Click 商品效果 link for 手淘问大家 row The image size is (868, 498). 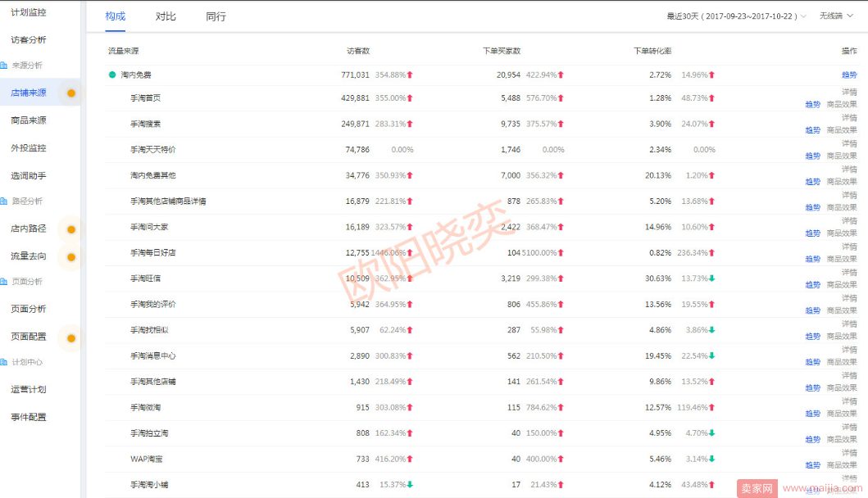pyautogui.click(x=842, y=233)
